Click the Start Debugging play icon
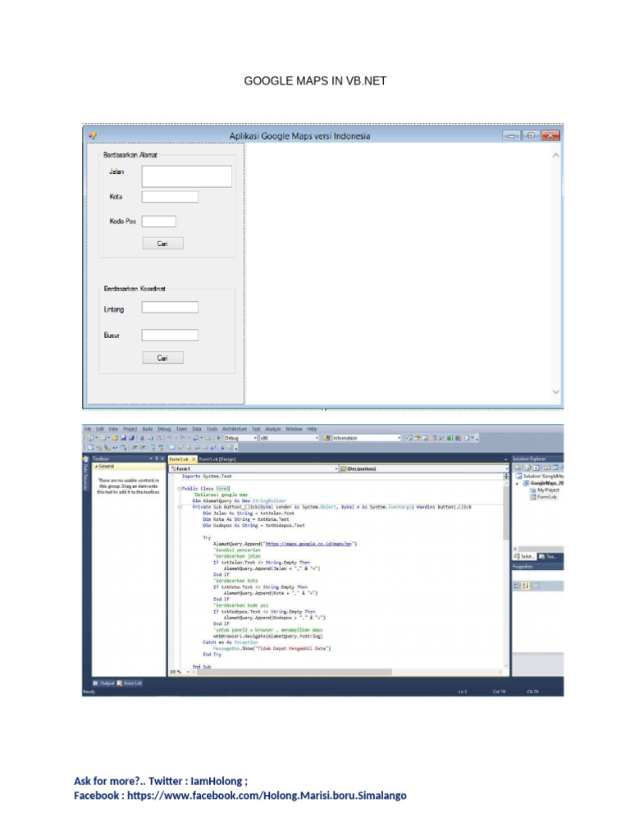Image resolution: width=630 pixels, height=840 pixels. click(x=218, y=438)
